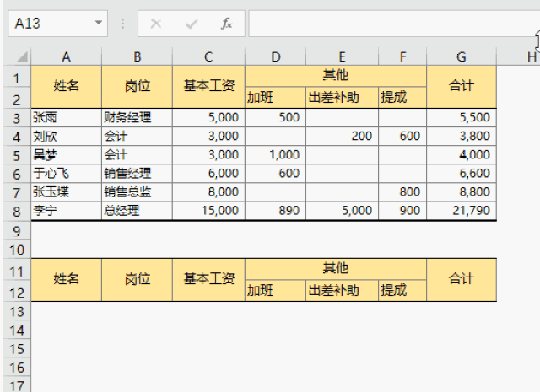The image size is (540, 392).
Task: Click the 890 overtime cell
Action: [x=276, y=211]
